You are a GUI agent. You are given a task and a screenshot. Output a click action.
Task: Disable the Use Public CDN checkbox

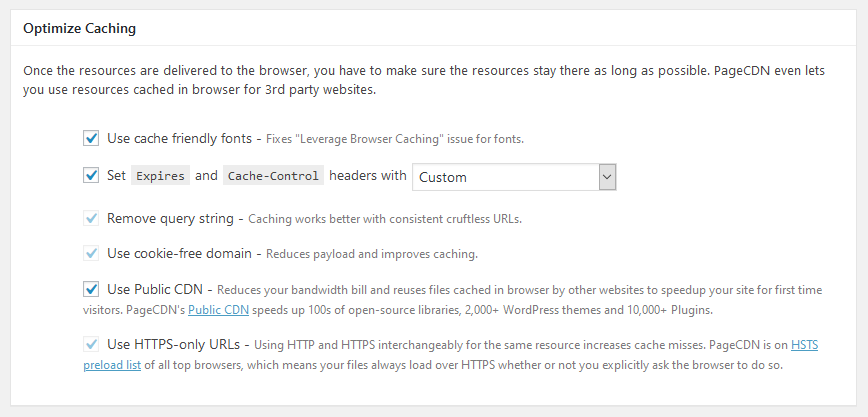91,290
